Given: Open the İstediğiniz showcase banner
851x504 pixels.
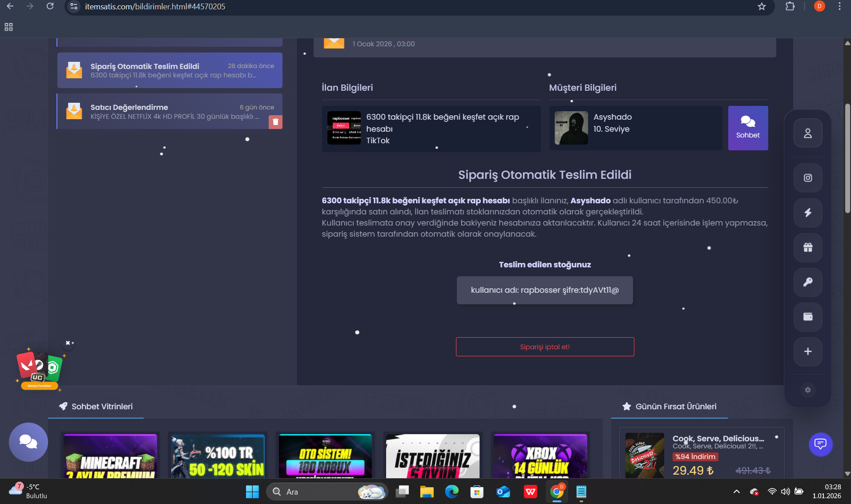Looking at the screenshot, I should coord(433,456).
